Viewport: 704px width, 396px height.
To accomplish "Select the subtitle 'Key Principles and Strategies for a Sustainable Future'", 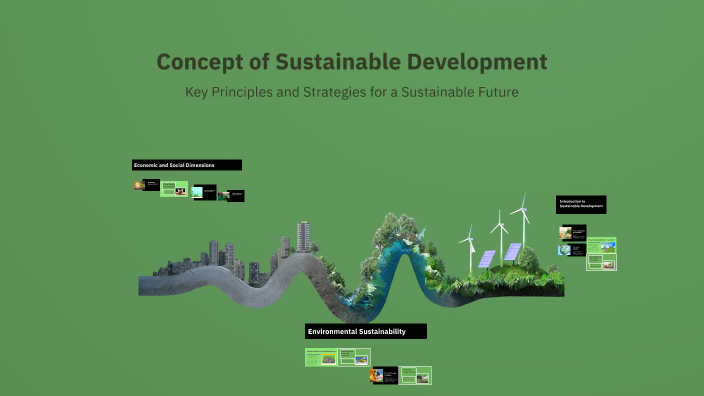I will [x=352, y=92].
